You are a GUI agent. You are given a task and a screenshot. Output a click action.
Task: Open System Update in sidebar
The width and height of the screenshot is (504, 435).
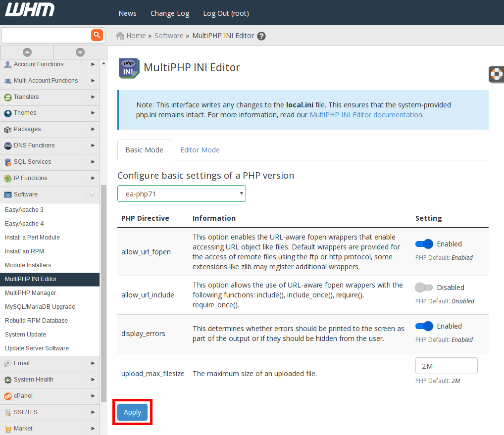point(25,335)
